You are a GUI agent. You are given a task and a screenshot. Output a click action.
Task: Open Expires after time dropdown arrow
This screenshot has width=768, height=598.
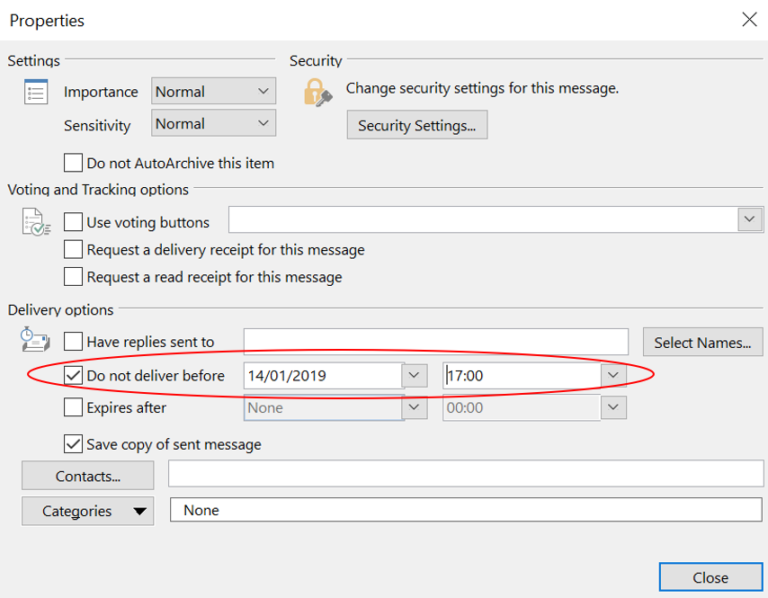[x=613, y=407]
